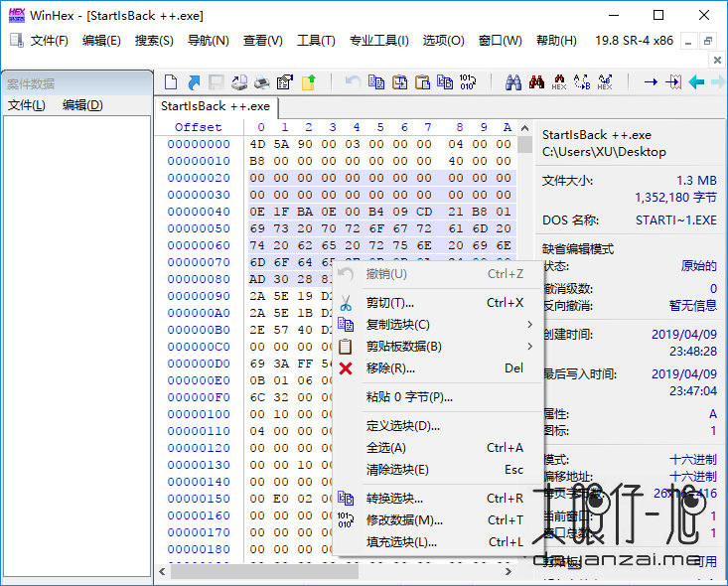Select 修改数据(M)... in context menu
Image resolution: width=728 pixels, height=586 pixels.
438,520
